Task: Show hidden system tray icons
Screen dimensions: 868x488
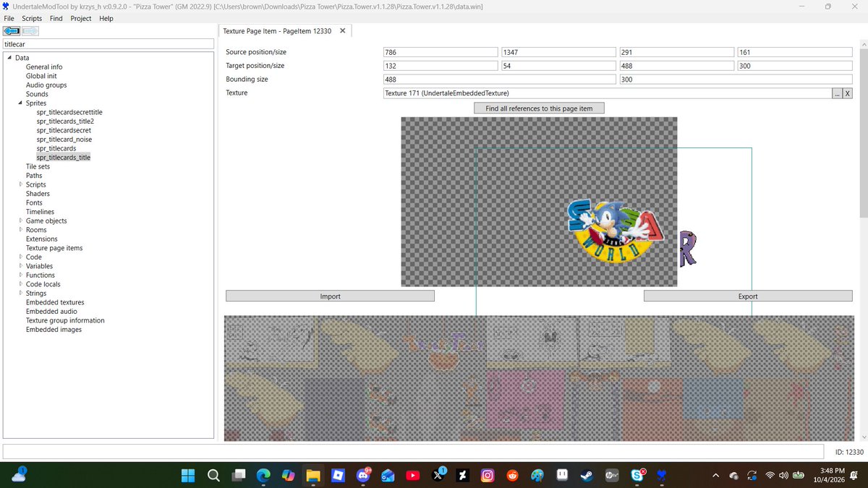Action: pyautogui.click(x=715, y=475)
